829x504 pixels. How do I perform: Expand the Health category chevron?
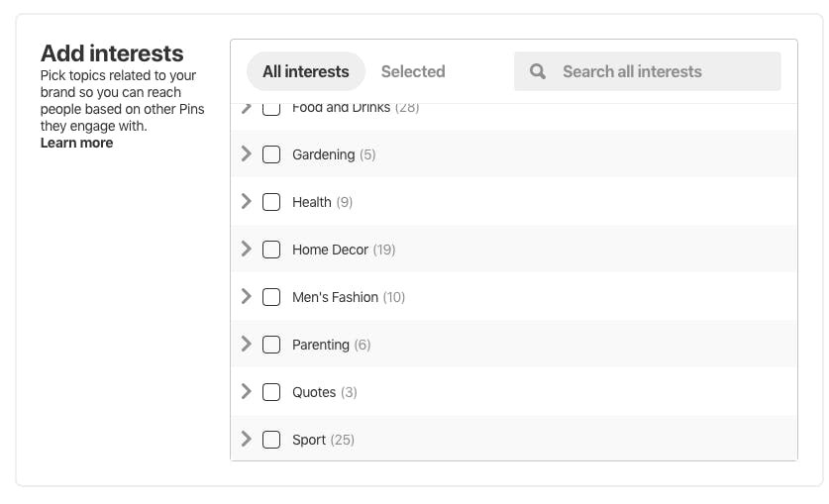click(246, 201)
